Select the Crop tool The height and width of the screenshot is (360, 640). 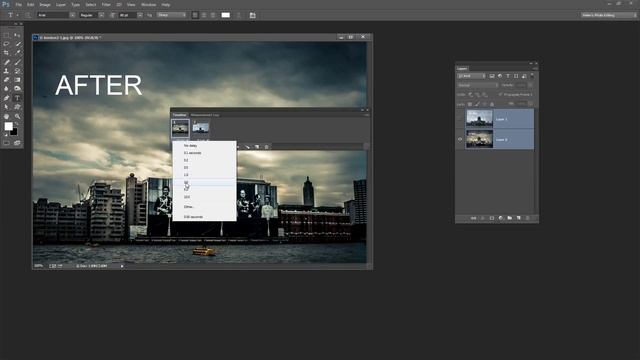6,53
